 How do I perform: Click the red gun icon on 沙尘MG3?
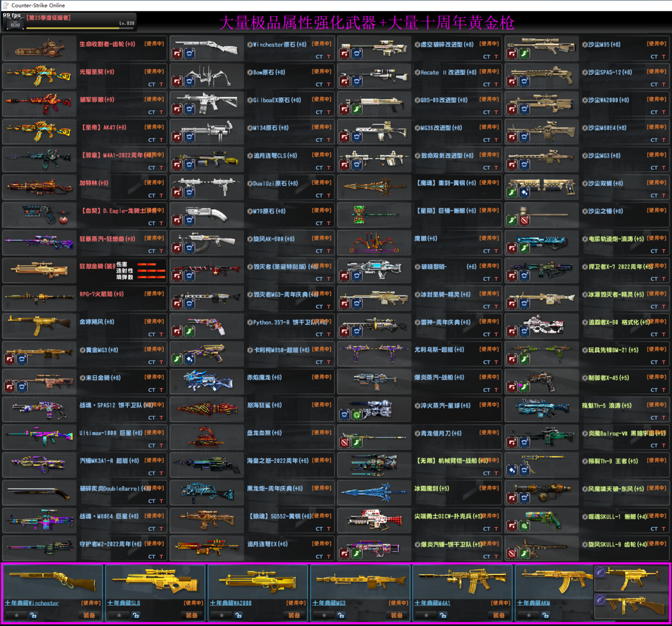511,164
